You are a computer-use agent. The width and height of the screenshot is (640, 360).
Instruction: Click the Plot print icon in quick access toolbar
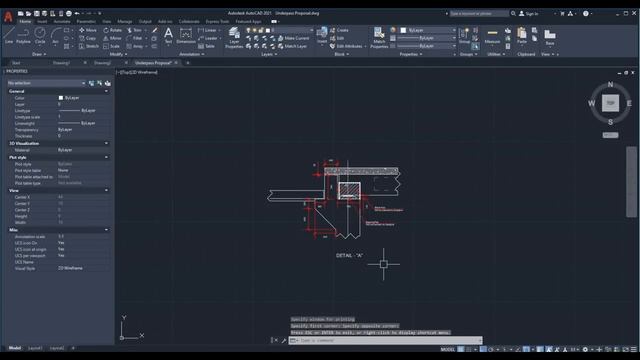tap(61, 13)
